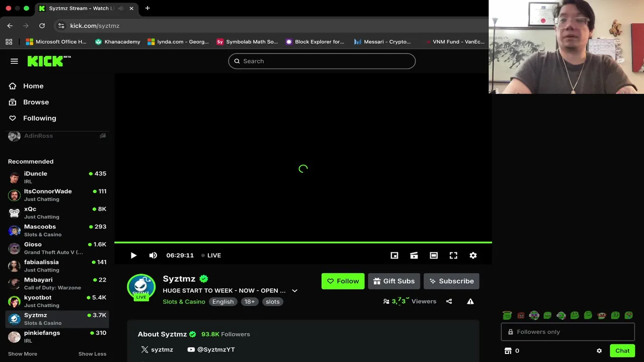Reload the page with refresh icon
644x362 pixels.
point(42,26)
